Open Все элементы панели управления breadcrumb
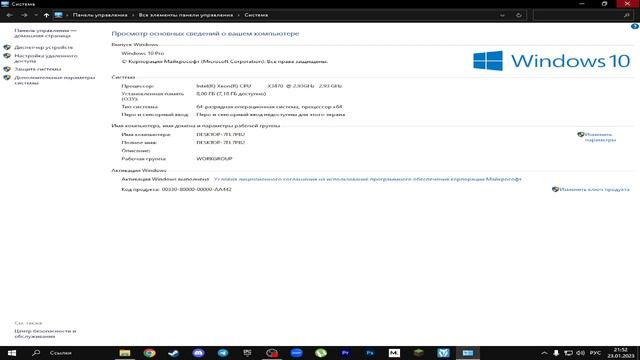Image resolution: width=640 pixels, height=360 pixels. pos(186,15)
